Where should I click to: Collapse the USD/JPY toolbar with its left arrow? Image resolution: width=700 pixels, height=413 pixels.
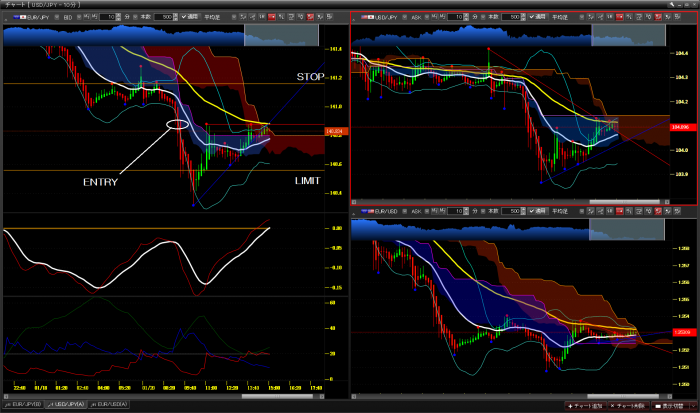pyautogui.click(x=353, y=20)
